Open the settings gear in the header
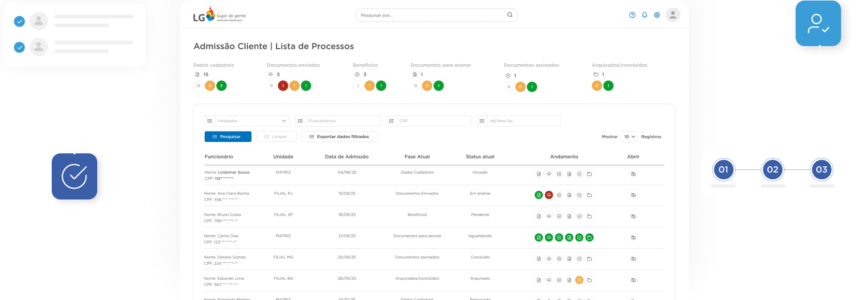Viewport: 868px width, 300px height. [657, 15]
